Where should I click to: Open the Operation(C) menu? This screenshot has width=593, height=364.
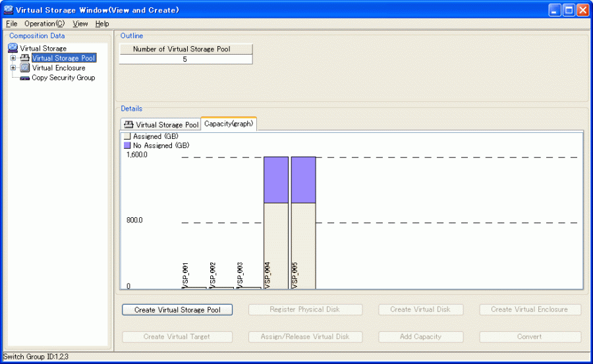click(44, 24)
